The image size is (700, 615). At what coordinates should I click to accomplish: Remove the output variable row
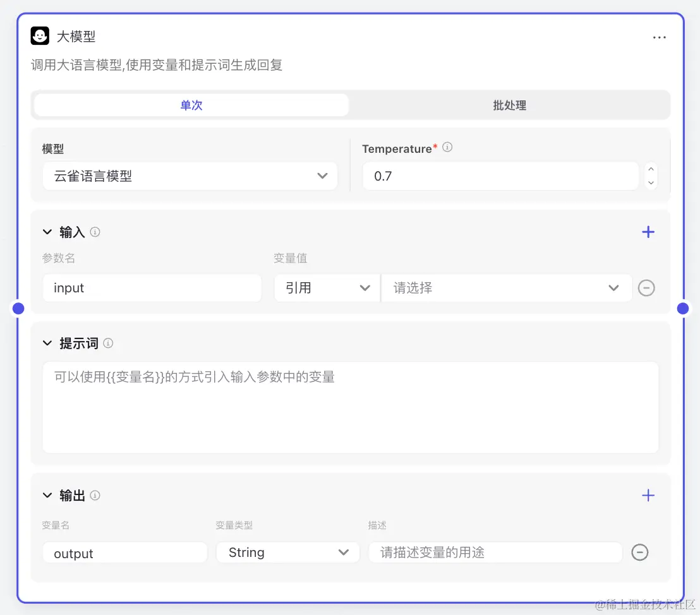(640, 552)
